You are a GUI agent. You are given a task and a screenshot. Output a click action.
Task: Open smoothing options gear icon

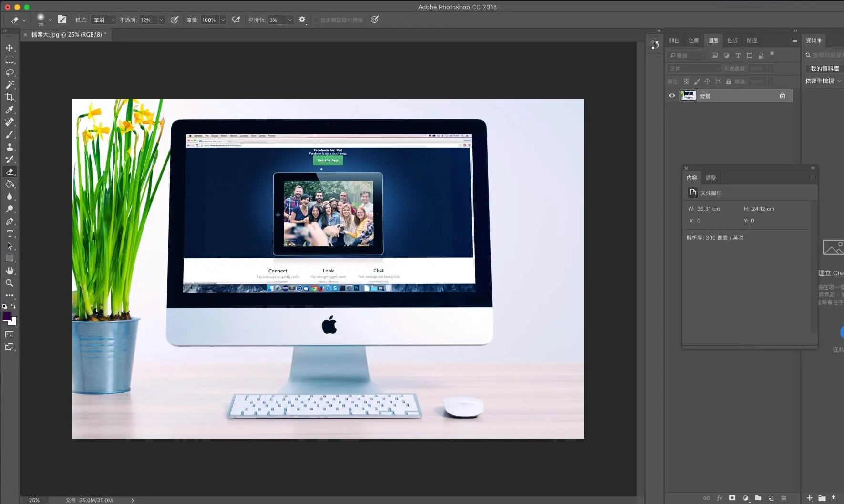(x=302, y=20)
